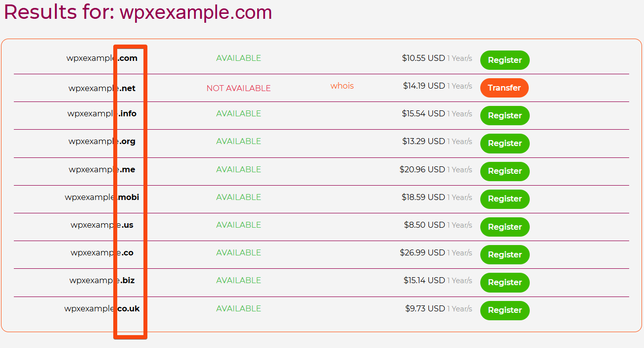Click the $26.99 USD price

point(422,252)
